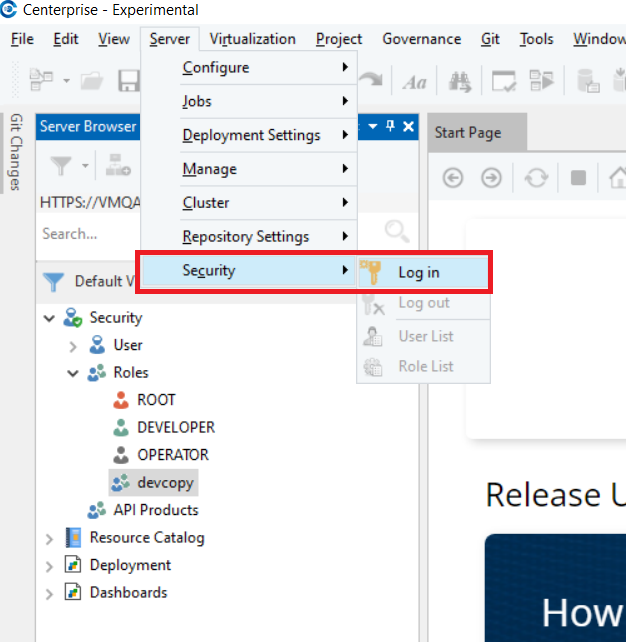626x642 pixels.
Task: Click the add server connection icon
Action: tap(118, 165)
